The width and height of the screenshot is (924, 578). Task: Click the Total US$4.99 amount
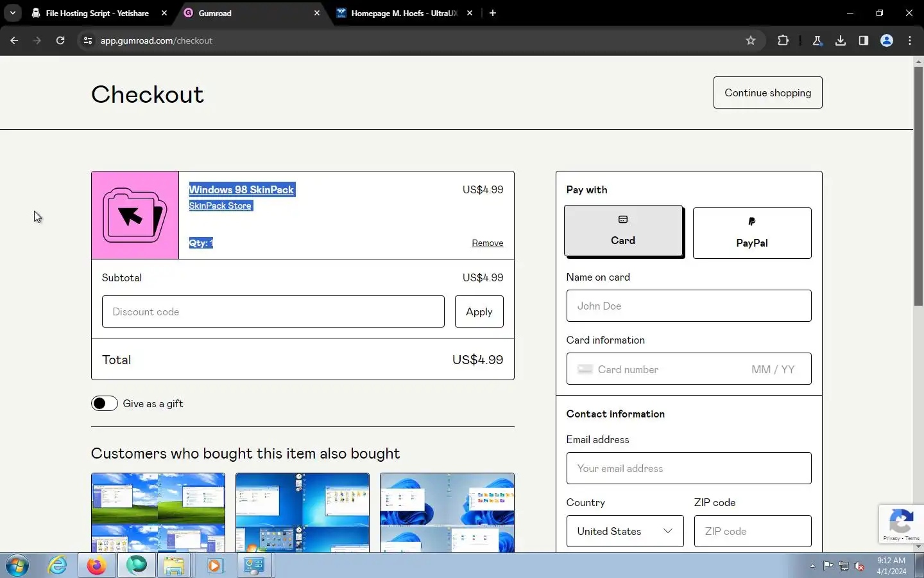(x=477, y=360)
